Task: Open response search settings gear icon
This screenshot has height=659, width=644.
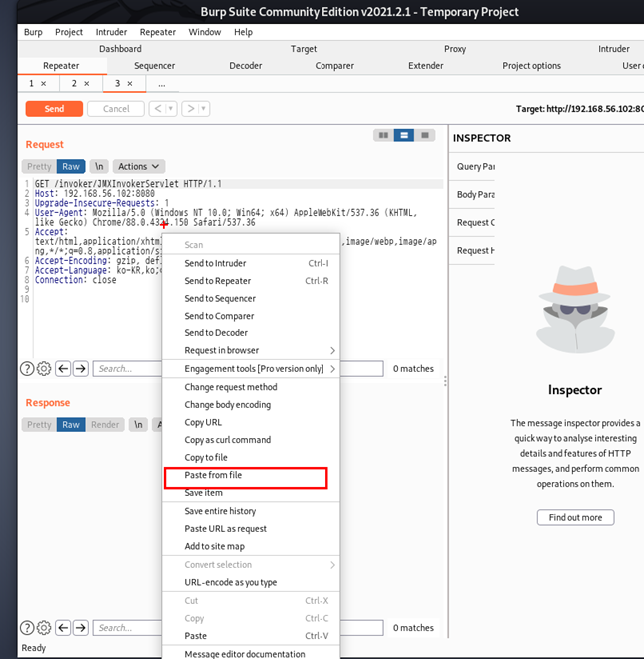Action: click(x=44, y=628)
